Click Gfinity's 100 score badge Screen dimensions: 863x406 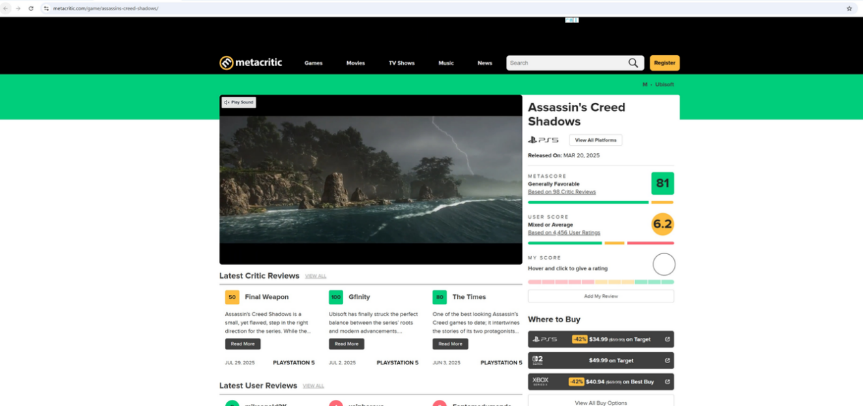pos(336,297)
